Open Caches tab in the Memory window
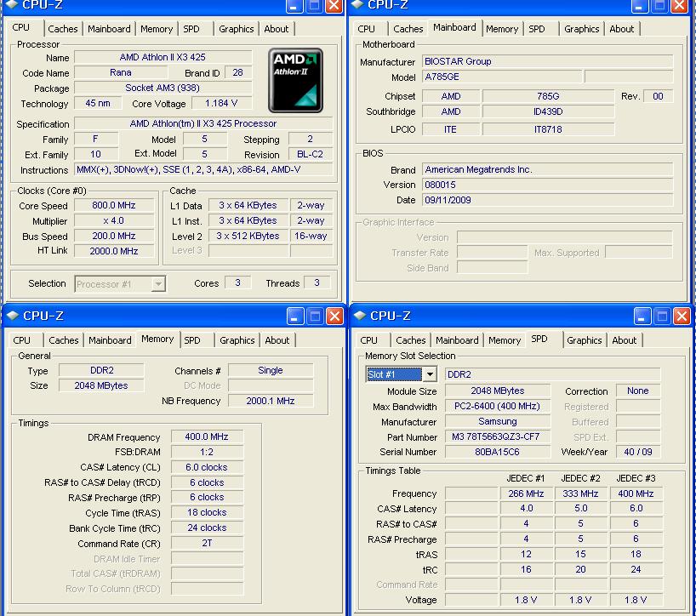The height and width of the screenshot is (616, 696). 64,340
